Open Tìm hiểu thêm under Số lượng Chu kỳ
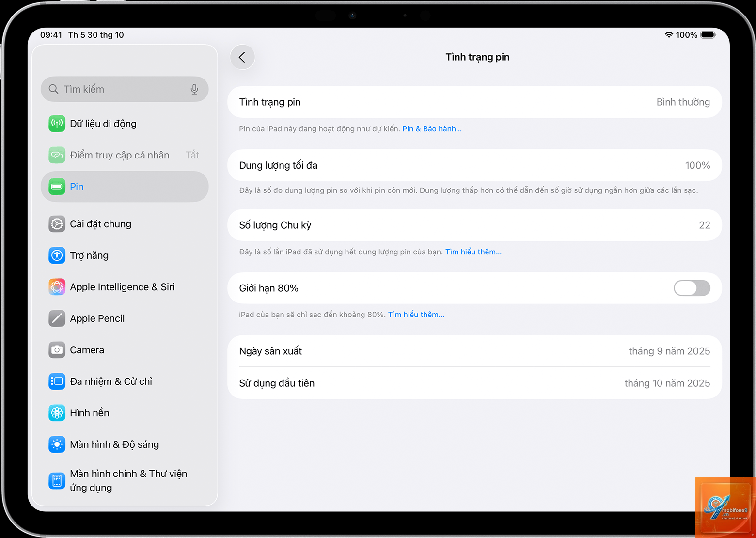This screenshot has height=538, width=756. point(473,252)
